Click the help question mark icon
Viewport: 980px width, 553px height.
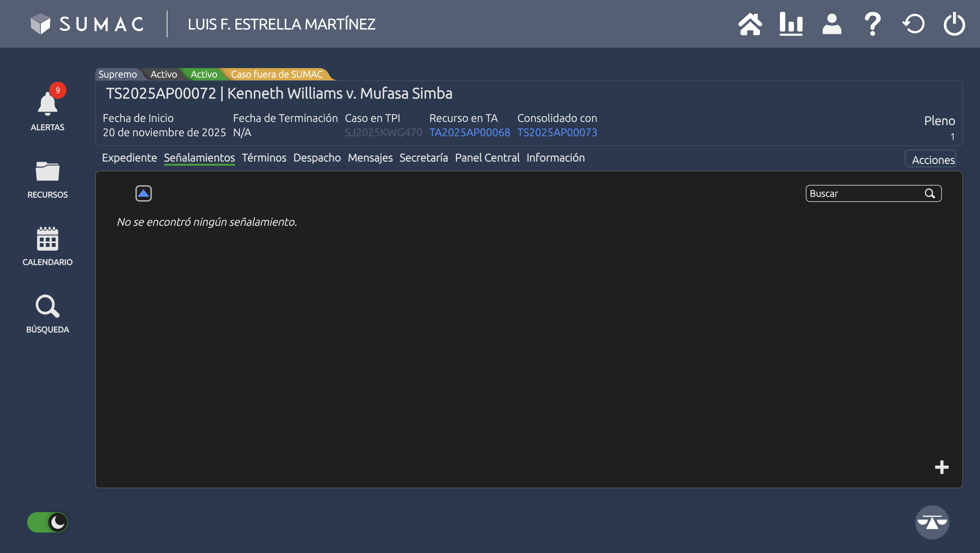[873, 25]
